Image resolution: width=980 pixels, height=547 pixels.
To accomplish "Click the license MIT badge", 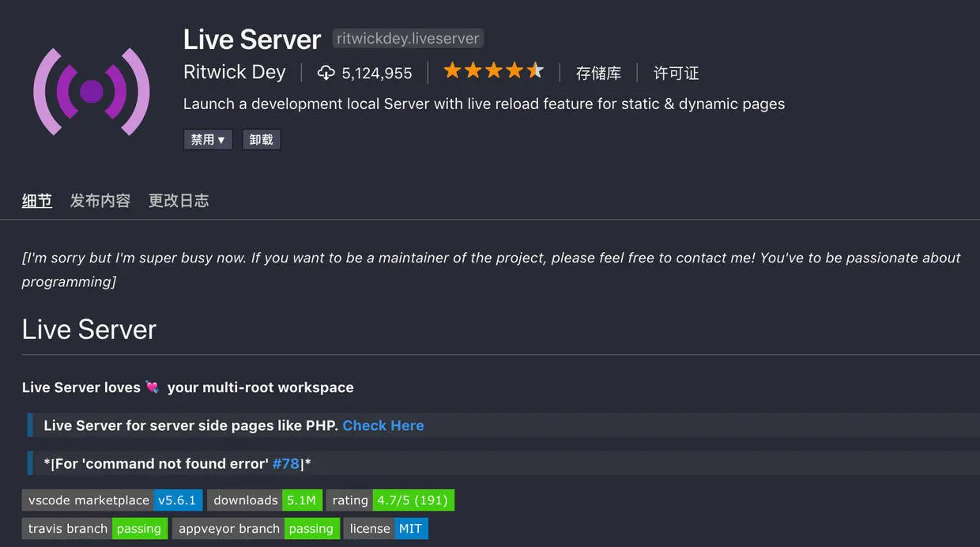I will pyautogui.click(x=386, y=529).
